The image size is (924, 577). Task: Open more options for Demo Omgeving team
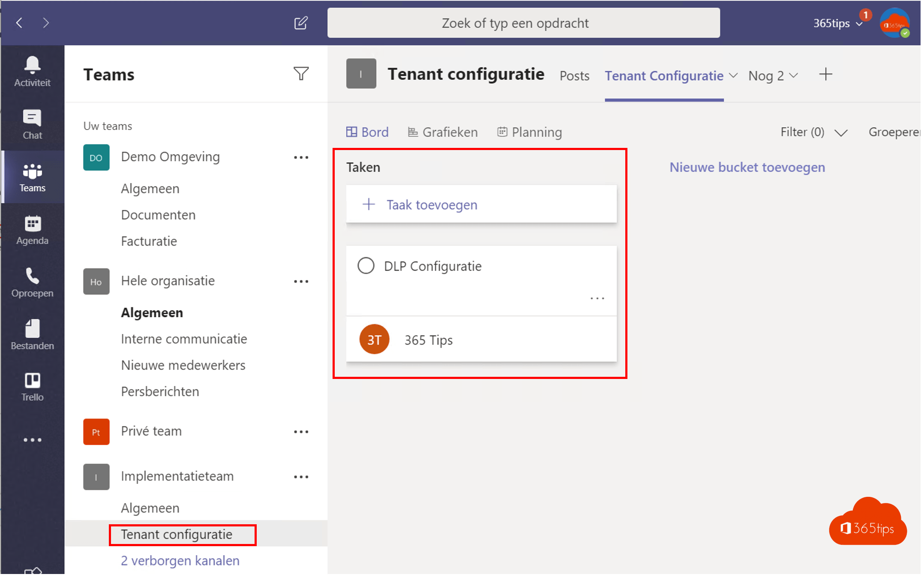point(301,157)
